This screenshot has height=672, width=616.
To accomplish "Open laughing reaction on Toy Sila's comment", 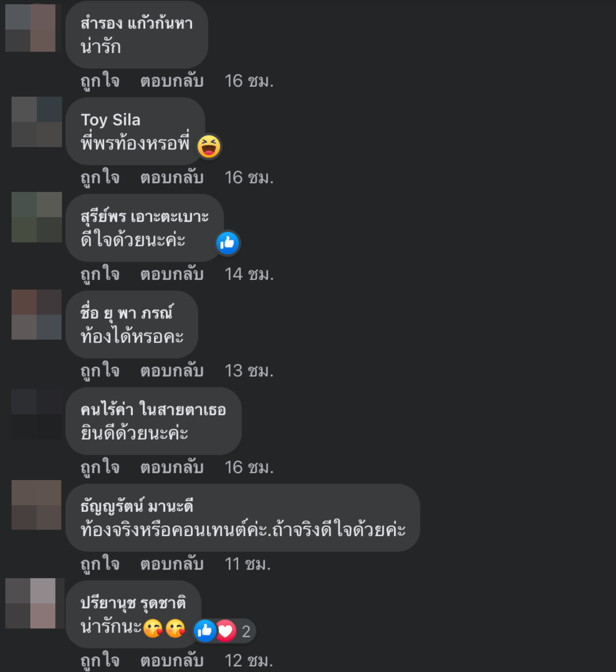I will coord(209,146).
